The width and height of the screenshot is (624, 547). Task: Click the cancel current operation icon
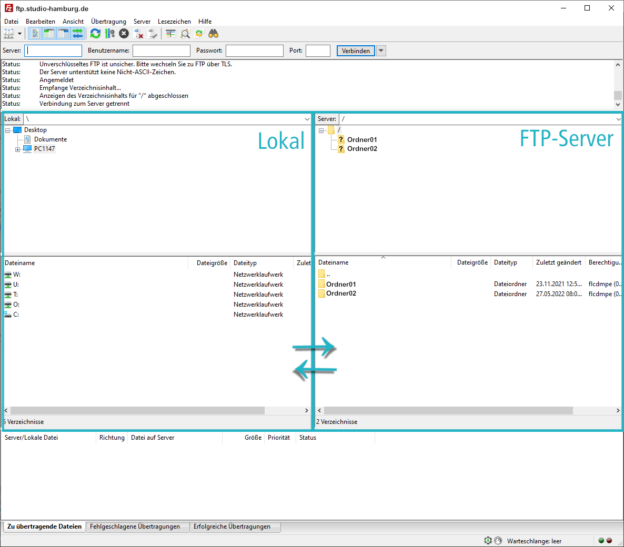(124, 33)
